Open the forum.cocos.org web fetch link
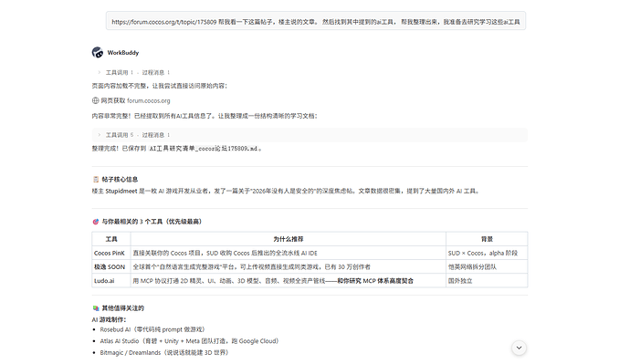Screen dimensions: 630x364 (x=148, y=100)
